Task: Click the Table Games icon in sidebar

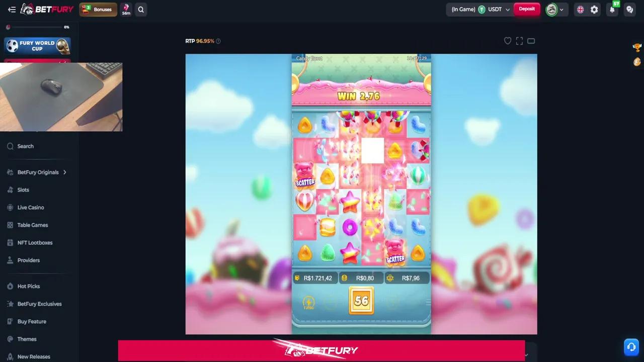Action: [x=10, y=225]
